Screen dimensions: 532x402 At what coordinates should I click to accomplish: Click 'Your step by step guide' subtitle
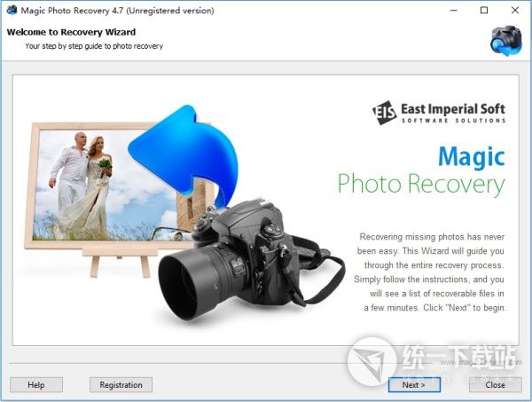tap(94, 46)
